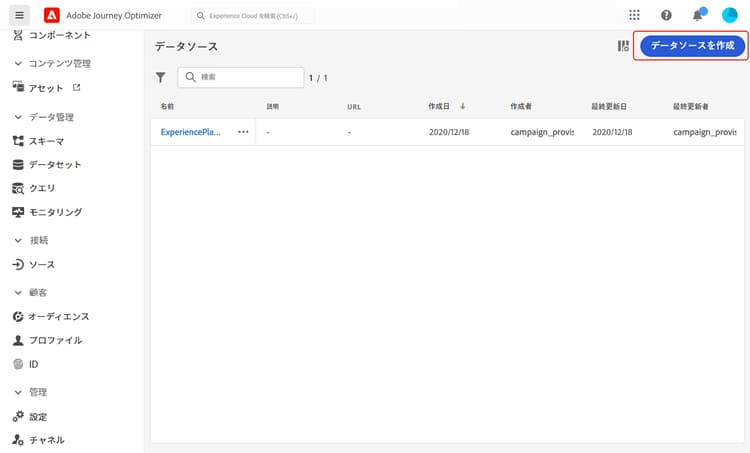Click the モニタリング sidebar icon
Screen dimensions: 750x453
click(18, 212)
